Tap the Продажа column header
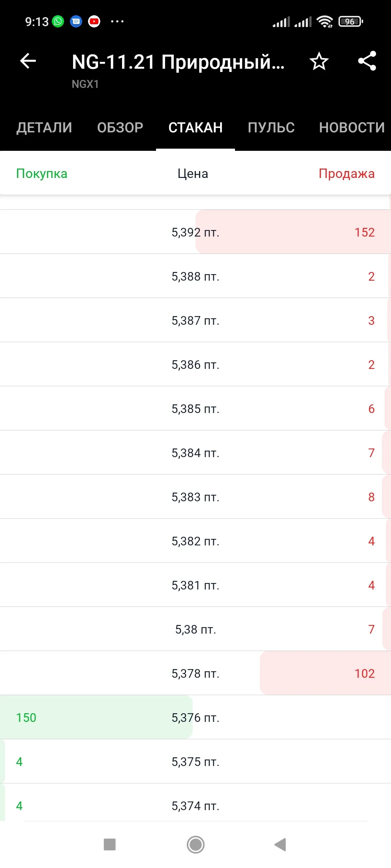391x868 pixels. click(346, 174)
